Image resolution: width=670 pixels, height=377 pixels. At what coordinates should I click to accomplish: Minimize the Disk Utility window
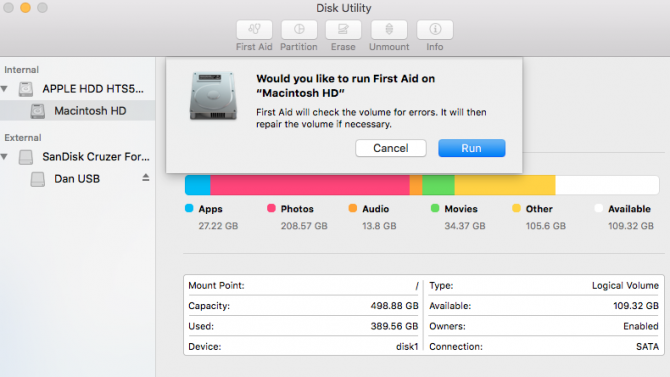click(25, 8)
